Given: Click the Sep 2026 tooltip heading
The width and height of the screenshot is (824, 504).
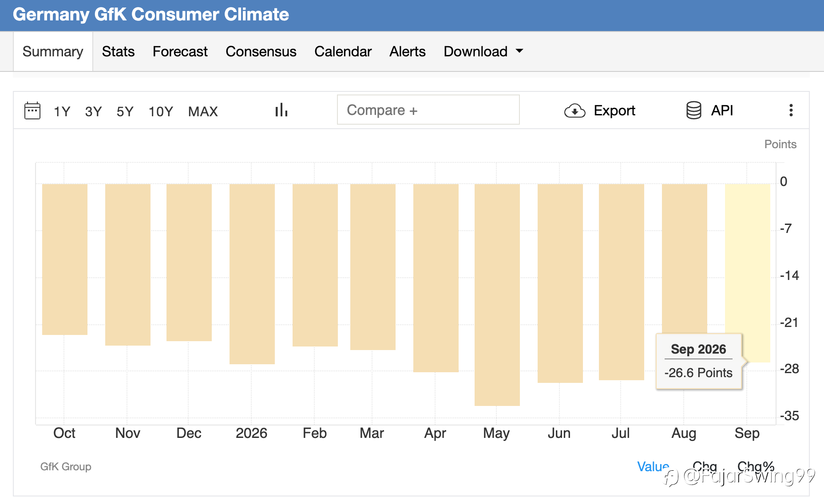Looking at the screenshot, I should 698,349.
